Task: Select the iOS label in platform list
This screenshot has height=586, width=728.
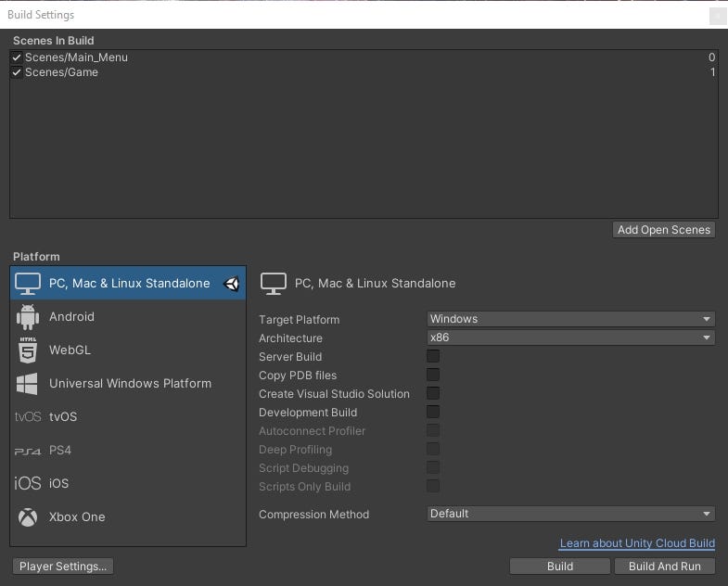Action: [x=59, y=483]
